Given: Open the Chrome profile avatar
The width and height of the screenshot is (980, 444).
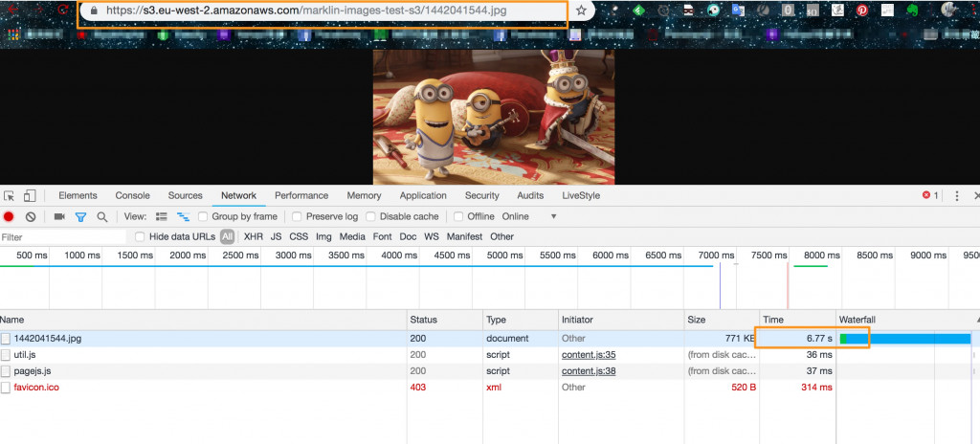Looking at the screenshot, I should click(x=948, y=10).
